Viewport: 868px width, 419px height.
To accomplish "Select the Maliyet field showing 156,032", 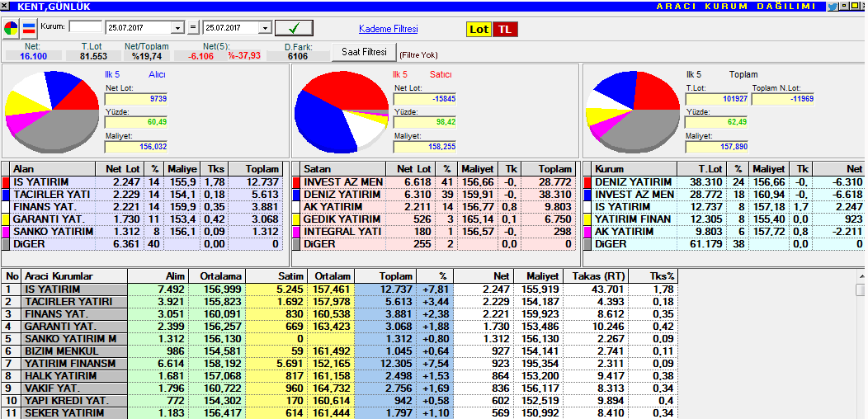I will tap(136, 147).
